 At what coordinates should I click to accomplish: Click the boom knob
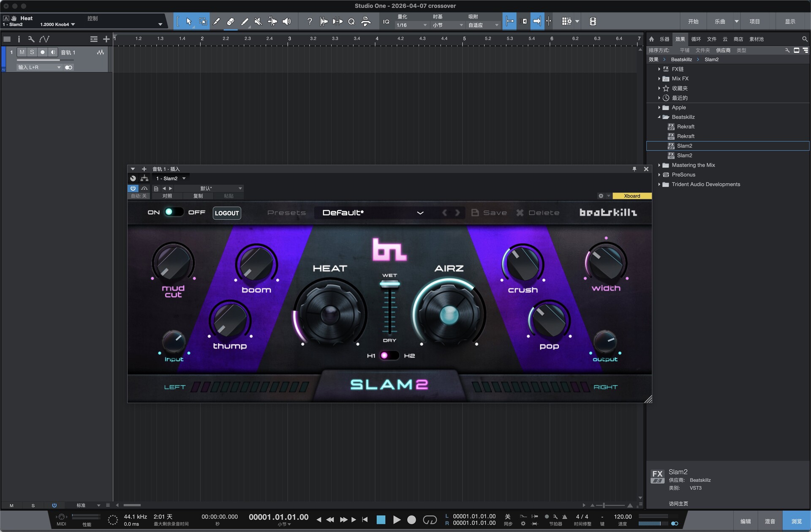[256, 264]
